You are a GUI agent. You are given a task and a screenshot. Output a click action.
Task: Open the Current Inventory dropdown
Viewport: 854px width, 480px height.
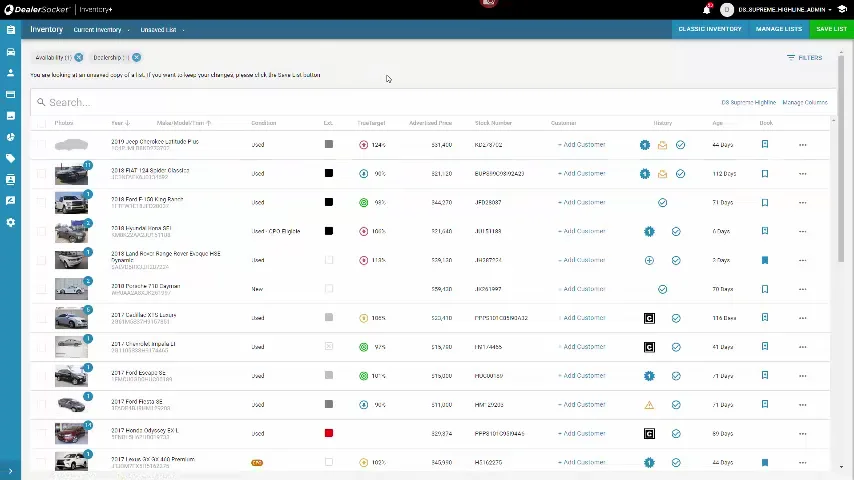102,30
